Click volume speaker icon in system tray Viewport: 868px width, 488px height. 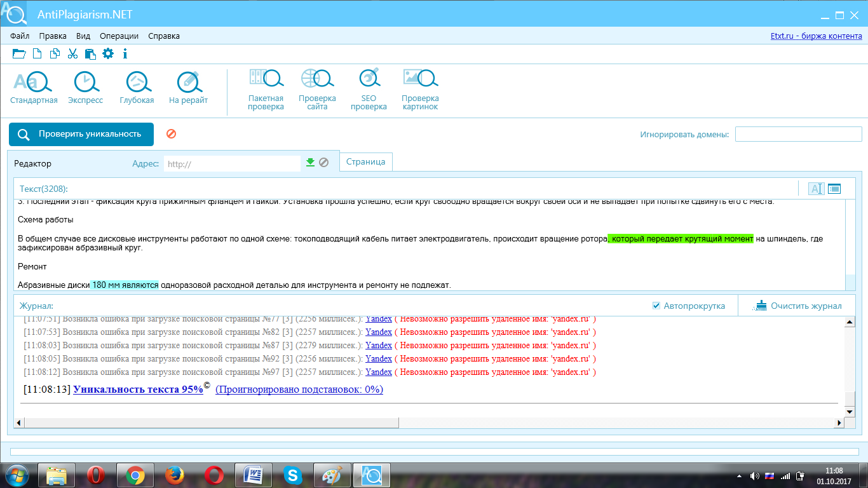[x=754, y=475]
